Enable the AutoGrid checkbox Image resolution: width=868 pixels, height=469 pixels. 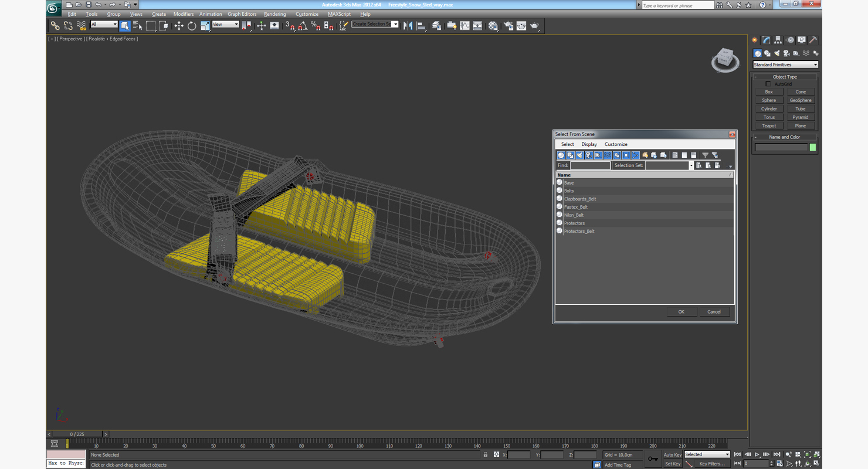point(768,84)
